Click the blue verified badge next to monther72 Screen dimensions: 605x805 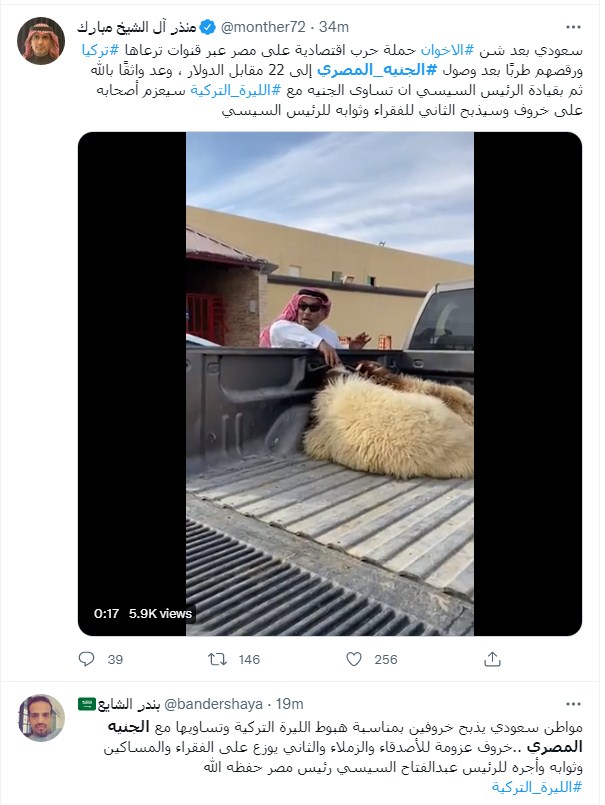click(207, 27)
